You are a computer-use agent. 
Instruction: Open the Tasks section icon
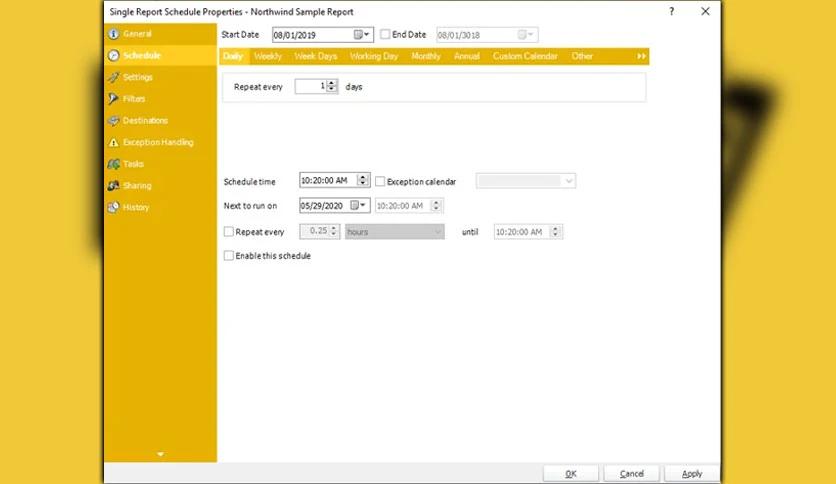pyautogui.click(x=114, y=164)
